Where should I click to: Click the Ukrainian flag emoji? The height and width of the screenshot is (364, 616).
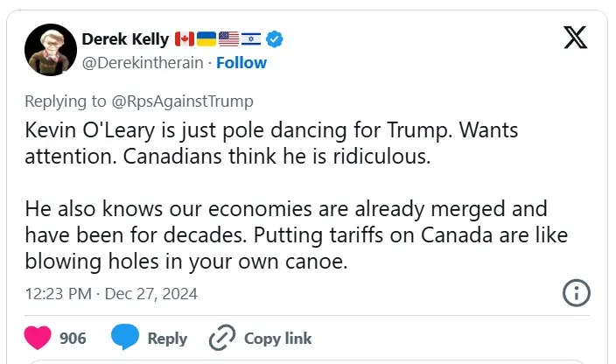click(x=206, y=38)
